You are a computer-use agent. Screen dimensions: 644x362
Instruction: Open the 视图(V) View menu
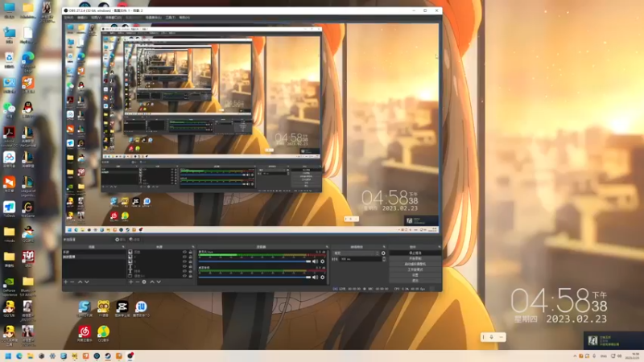click(x=96, y=18)
